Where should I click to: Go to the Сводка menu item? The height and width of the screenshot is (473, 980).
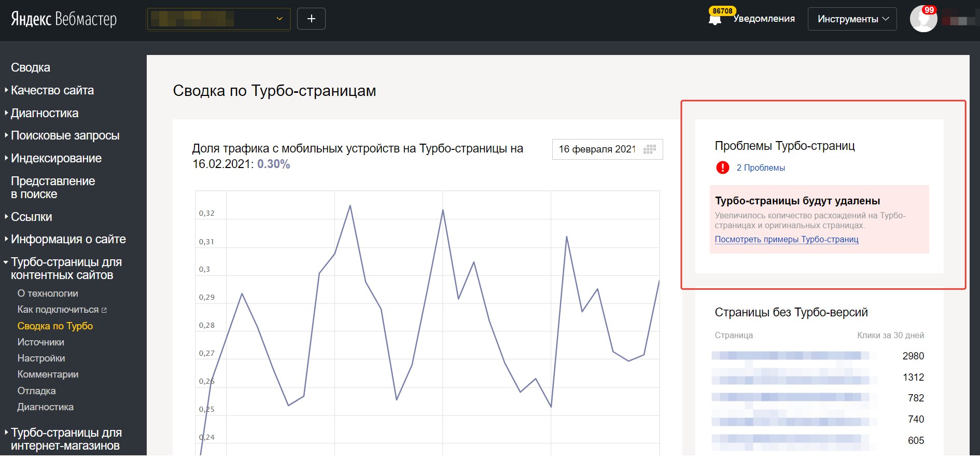31,67
